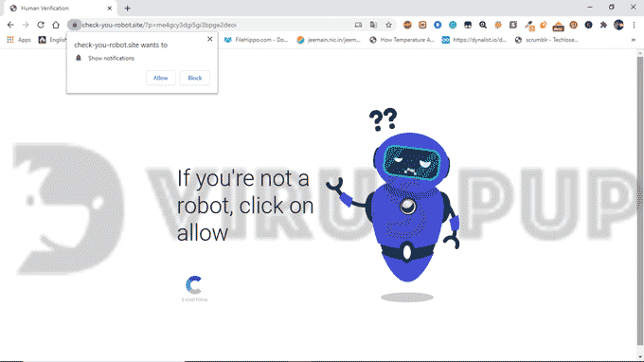Open the orange dome shaped extension

(x=558, y=27)
